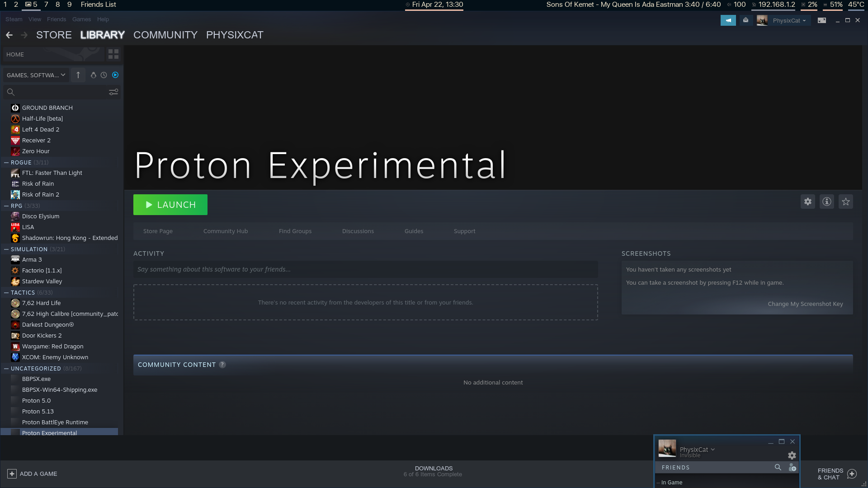Open the inbox envelope icon
The height and width of the screenshot is (488, 868).
[x=746, y=20]
